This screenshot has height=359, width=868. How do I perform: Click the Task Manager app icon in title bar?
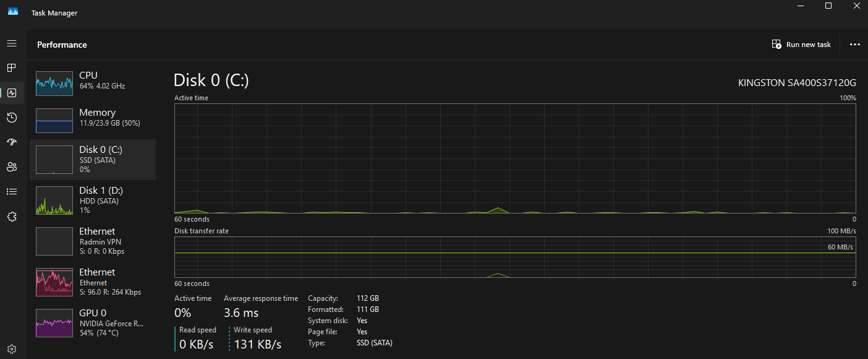tap(13, 12)
